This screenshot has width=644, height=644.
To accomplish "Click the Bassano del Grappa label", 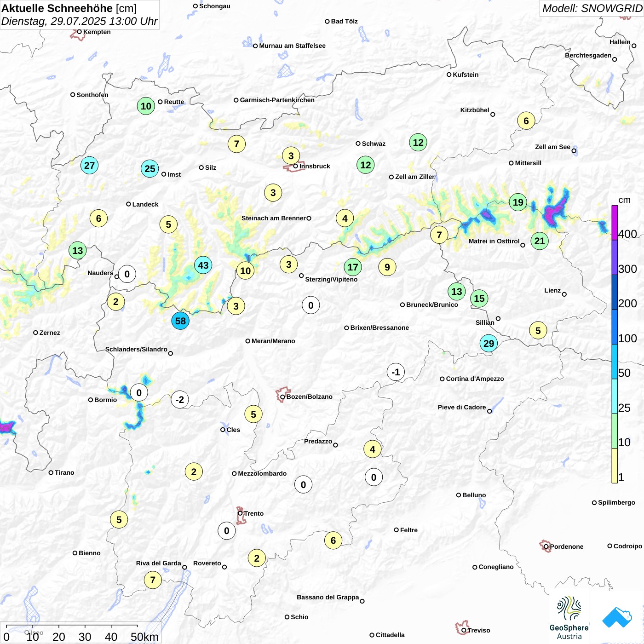I will (328, 597).
